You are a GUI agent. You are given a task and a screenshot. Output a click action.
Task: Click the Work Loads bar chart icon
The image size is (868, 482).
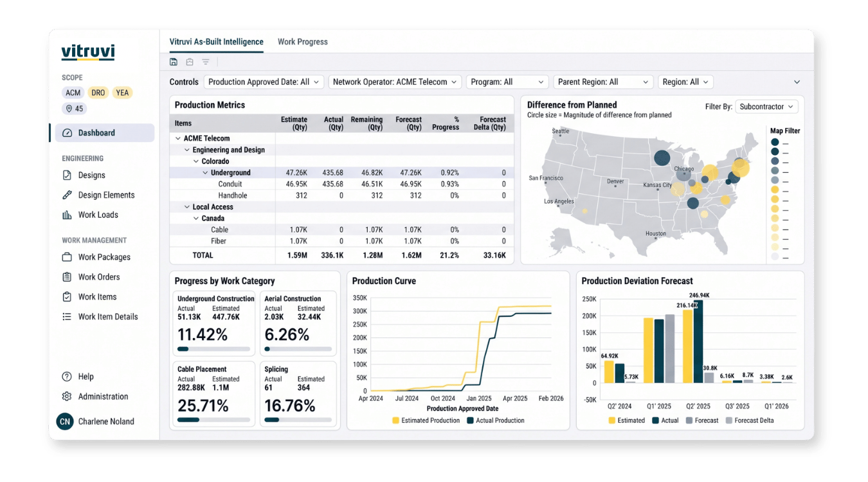[67, 215]
